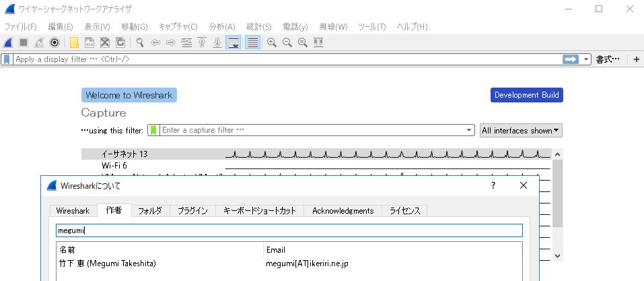Open the ファイル(F) menu
The width and height of the screenshot is (644, 281).
click(x=21, y=27)
